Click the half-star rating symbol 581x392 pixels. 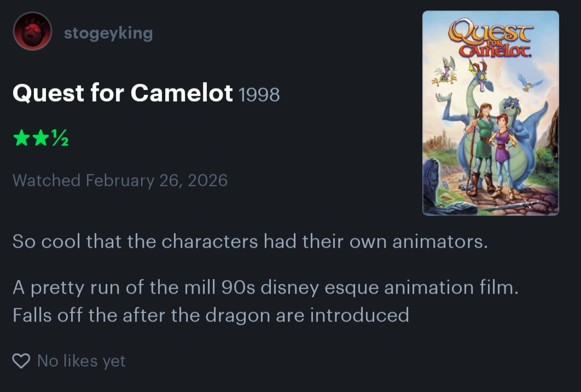click(59, 139)
